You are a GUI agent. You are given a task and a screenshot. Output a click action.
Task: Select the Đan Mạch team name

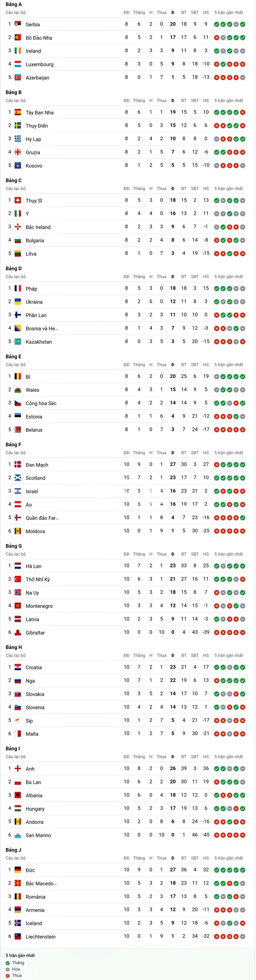[37, 465]
